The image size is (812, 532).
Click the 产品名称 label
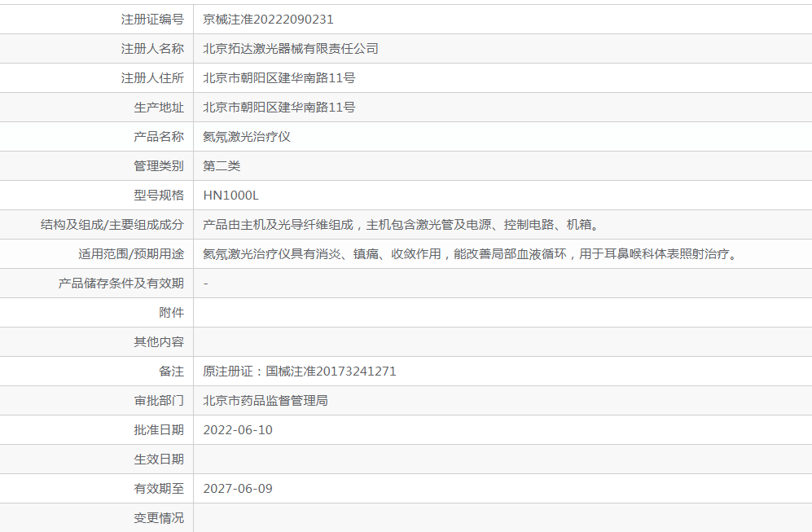coord(159,137)
